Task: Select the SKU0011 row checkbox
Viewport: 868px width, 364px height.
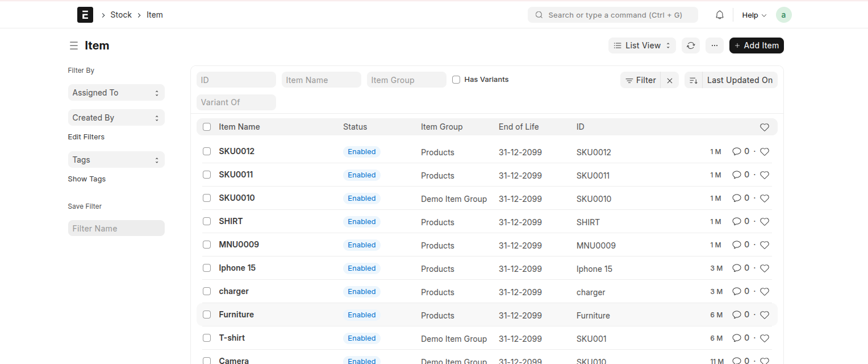Action: [207, 175]
